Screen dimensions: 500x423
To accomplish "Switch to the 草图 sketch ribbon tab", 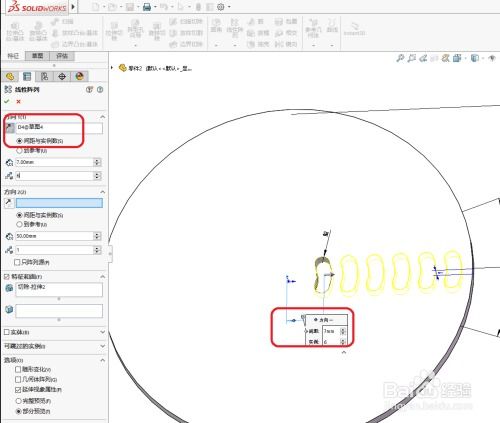I will pos(37,56).
